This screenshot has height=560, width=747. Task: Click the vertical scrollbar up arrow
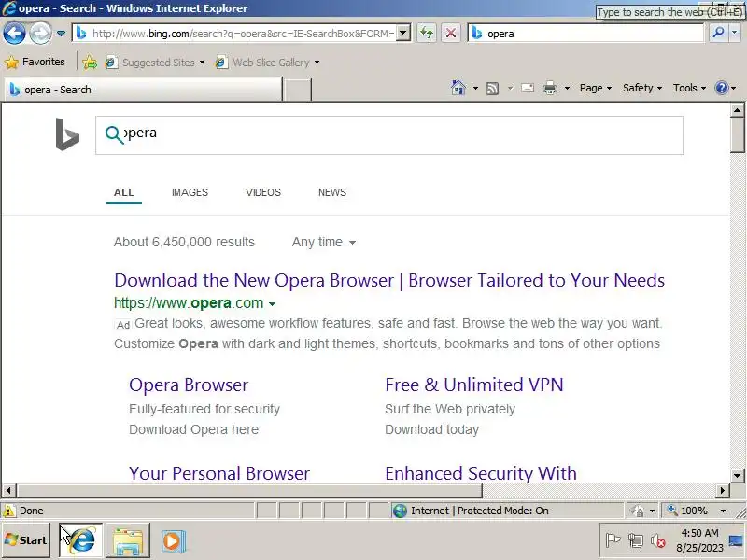click(x=737, y=110)
